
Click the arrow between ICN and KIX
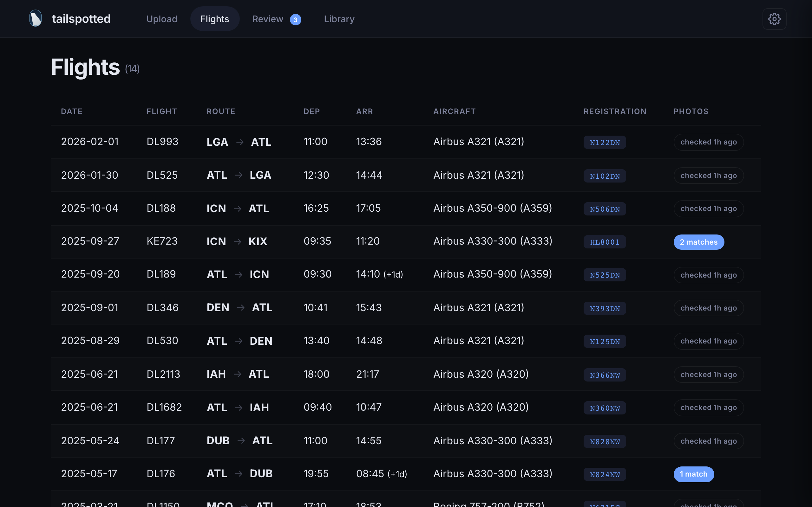point(238,241)
